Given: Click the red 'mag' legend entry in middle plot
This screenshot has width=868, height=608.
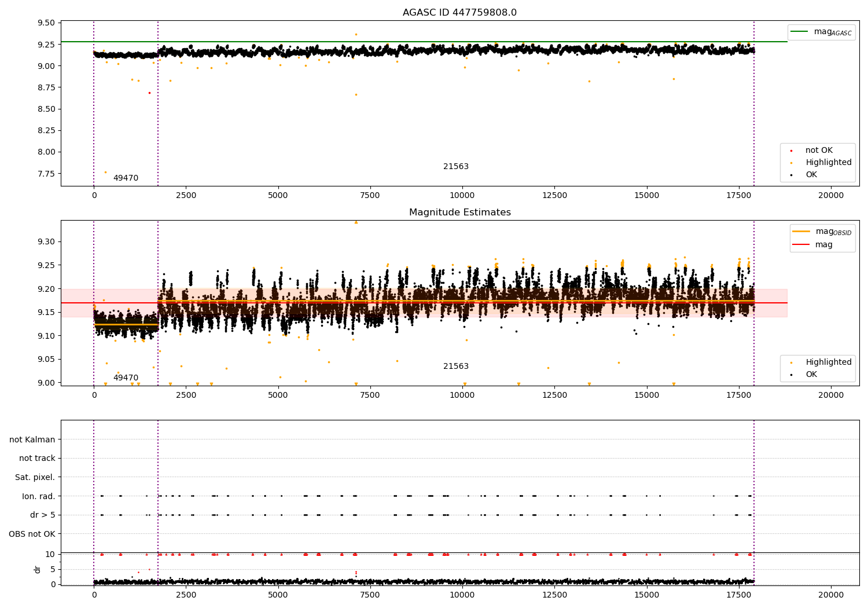Looking at the screenshot, I should click(x=812, y=244).
